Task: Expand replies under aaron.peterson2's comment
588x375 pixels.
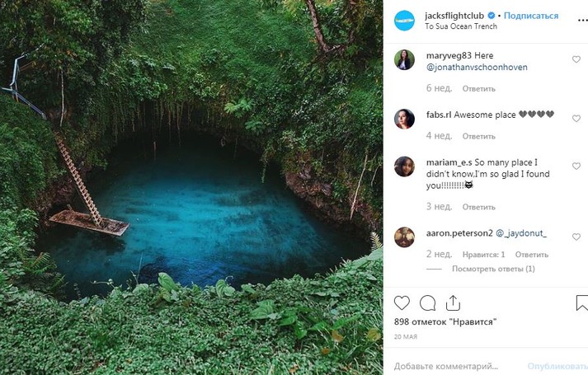Action: coord(493,269)
